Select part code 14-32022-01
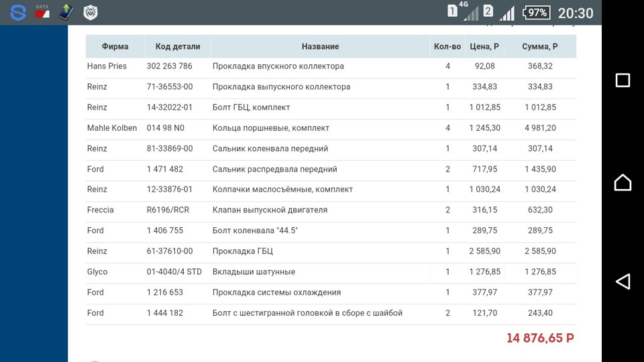644x362 pixels. (169, 107)
